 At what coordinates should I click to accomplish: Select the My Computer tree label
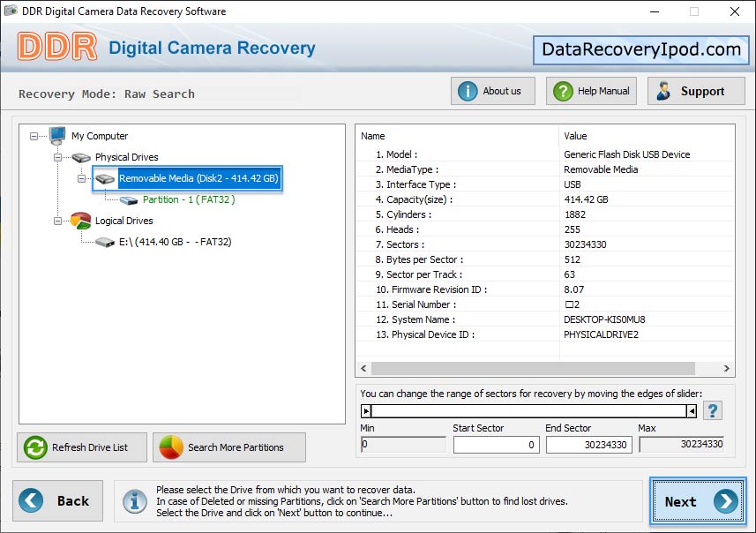point(100,136)
